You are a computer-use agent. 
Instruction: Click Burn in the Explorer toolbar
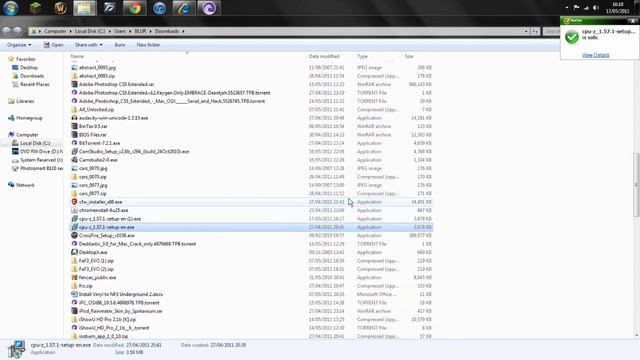click(x=120, y=45)
